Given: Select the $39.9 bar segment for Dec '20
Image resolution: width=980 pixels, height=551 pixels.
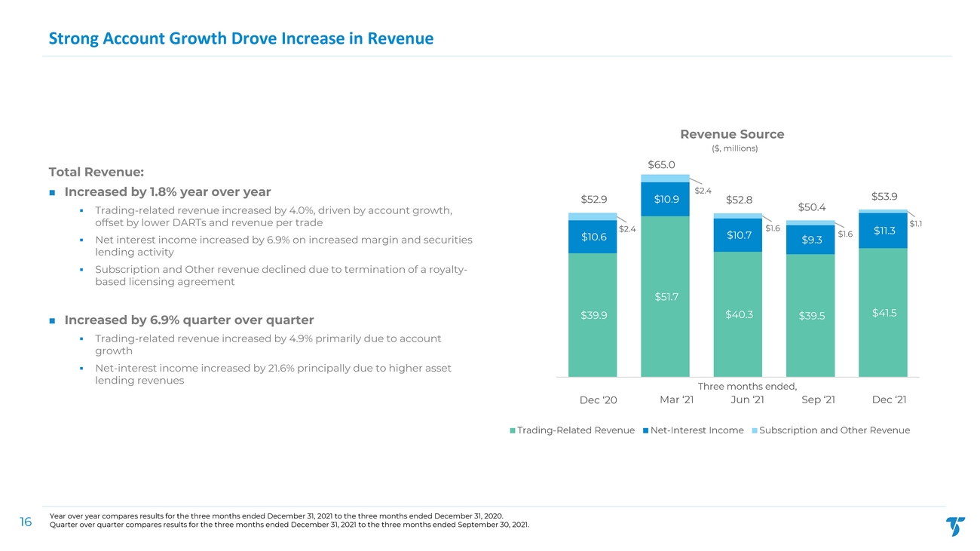Looking at the screenshot, I should tap(593, 315).
